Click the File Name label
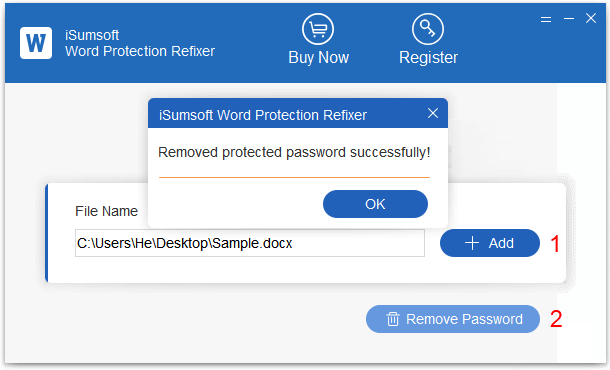 (106, 211)
